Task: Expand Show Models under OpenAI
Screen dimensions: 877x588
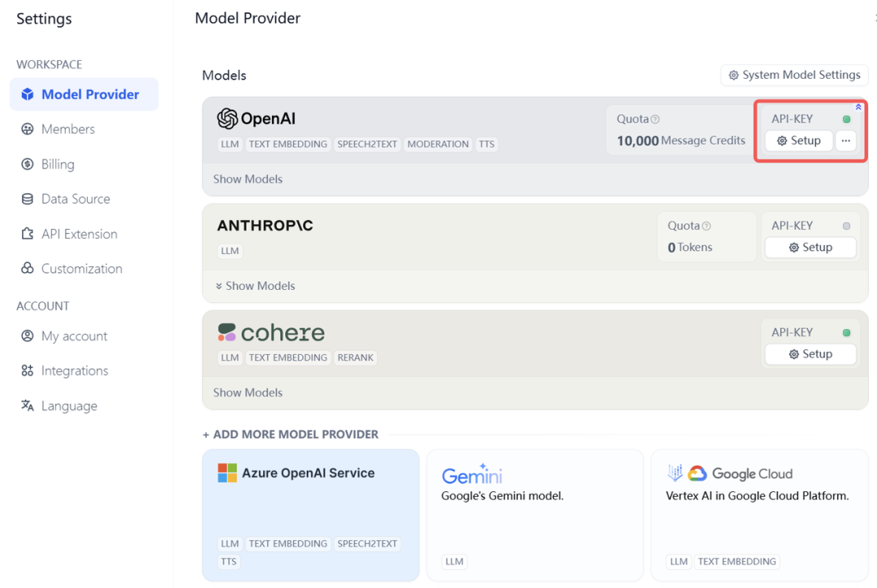Action: click(248, 179)
